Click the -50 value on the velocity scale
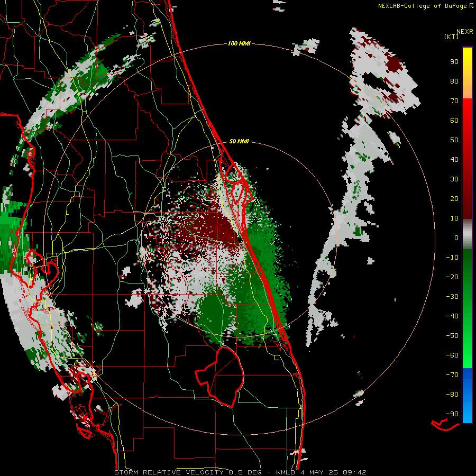476x476 pixels. pyautogui.click(x=452, y=336)
